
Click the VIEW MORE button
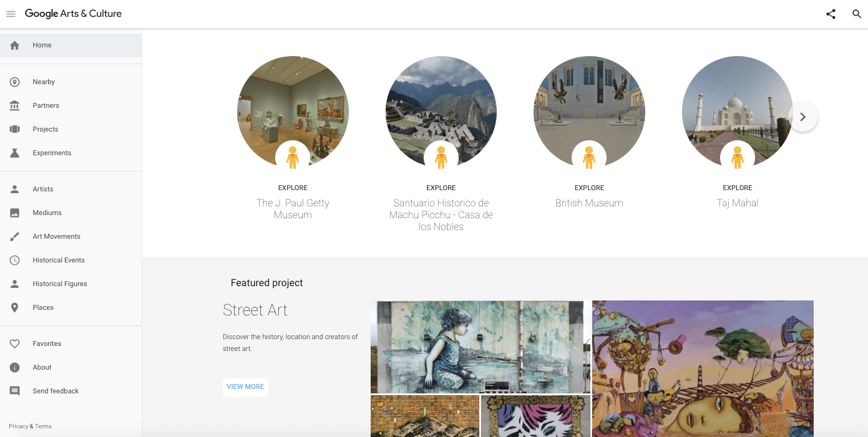pyautogui.click(x=245, y=387)
